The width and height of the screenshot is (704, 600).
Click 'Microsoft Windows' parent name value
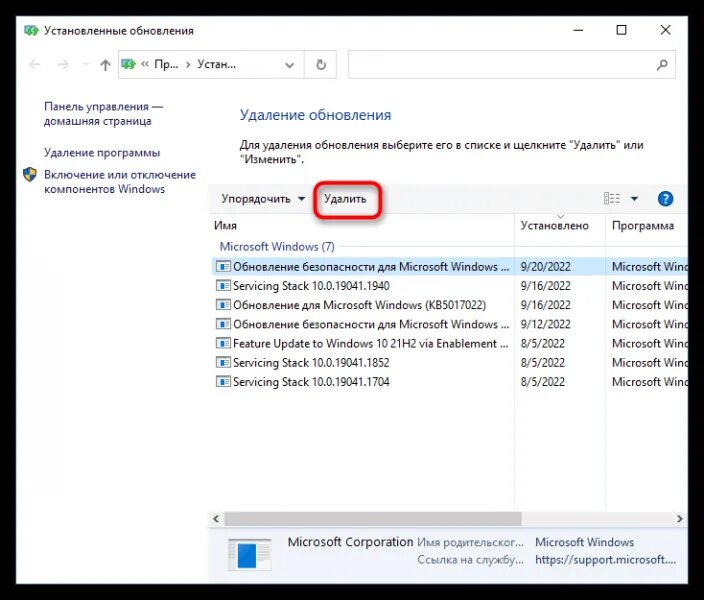584,542
